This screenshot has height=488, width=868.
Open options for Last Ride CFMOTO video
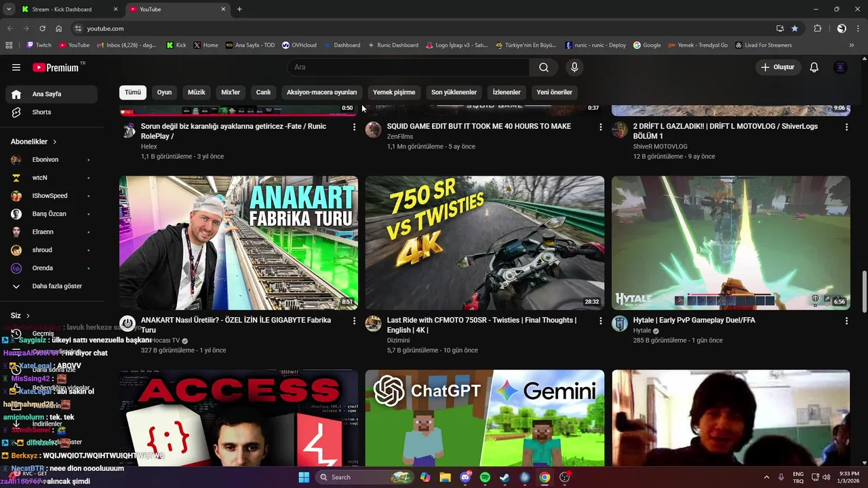(x=600, y=321)
